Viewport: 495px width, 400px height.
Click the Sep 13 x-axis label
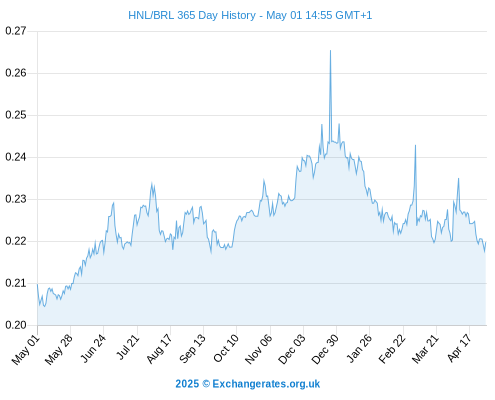(193, 349)
